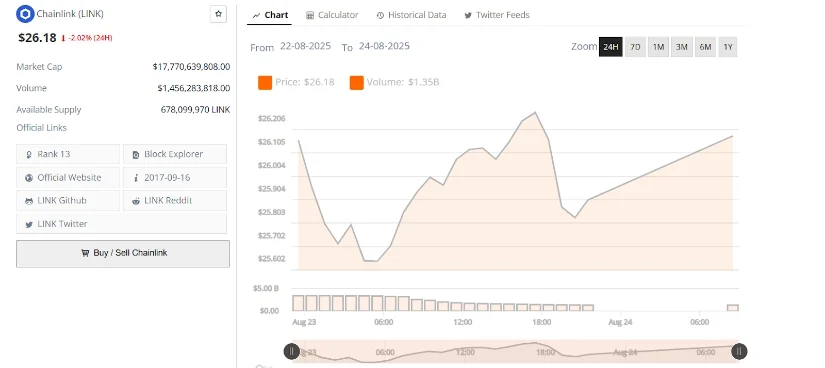The height and width of the screenshot is (368, 825).
Task: Click the Chainlink logo icon
Action: pos(25,14)
